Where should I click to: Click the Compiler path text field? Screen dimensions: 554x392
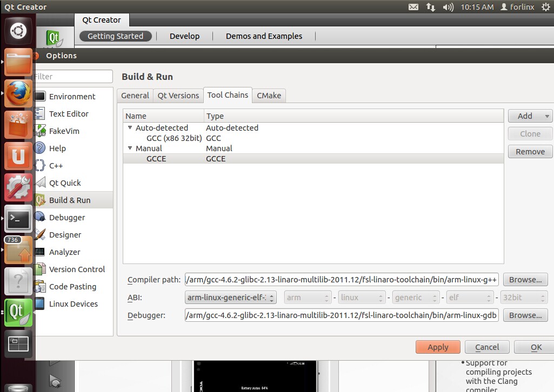click(342, 280)
